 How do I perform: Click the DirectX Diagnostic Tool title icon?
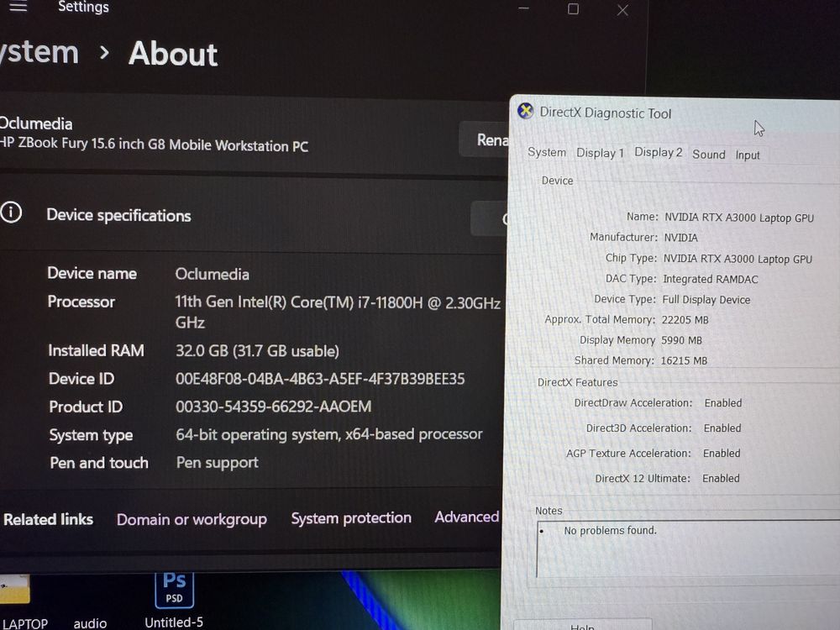(x=526, y=111)
